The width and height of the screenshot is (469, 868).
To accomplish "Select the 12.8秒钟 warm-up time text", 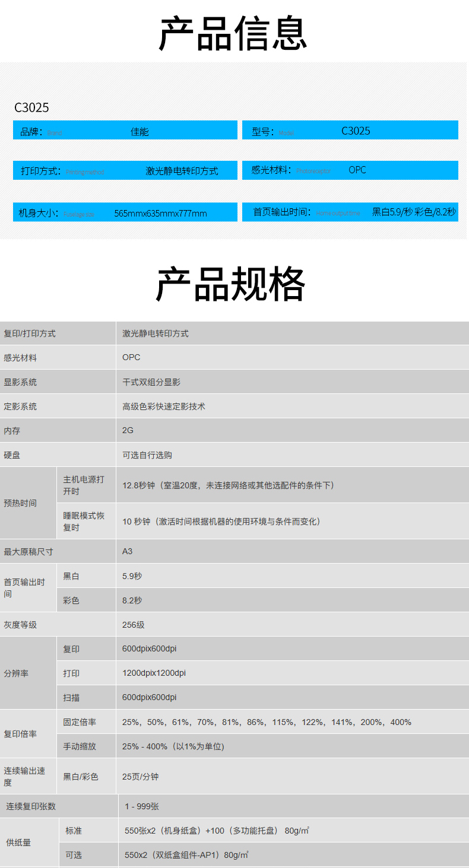I will click(x=229, y=485).
